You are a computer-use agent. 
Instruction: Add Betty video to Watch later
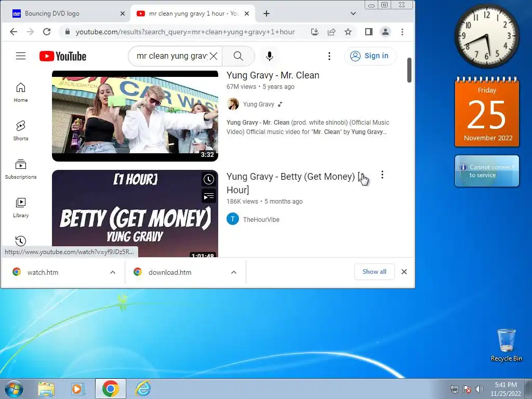(x=209, y=179)
